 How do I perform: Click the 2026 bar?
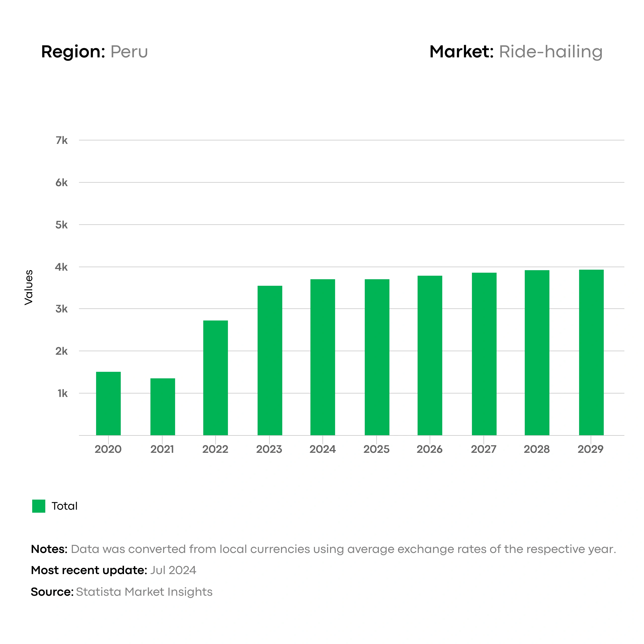[430, 355]
